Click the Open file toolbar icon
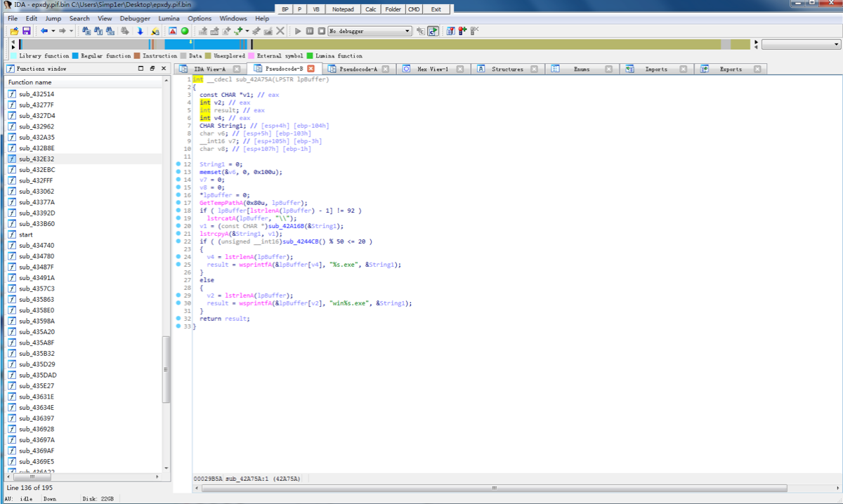Screen dimensions: 843x504 pos(13,31)
